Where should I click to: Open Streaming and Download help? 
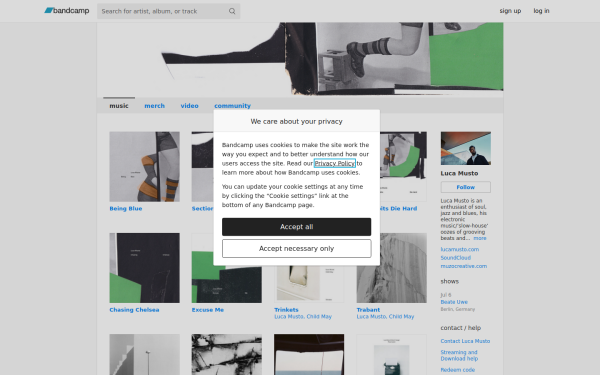[x=459, y=355]
